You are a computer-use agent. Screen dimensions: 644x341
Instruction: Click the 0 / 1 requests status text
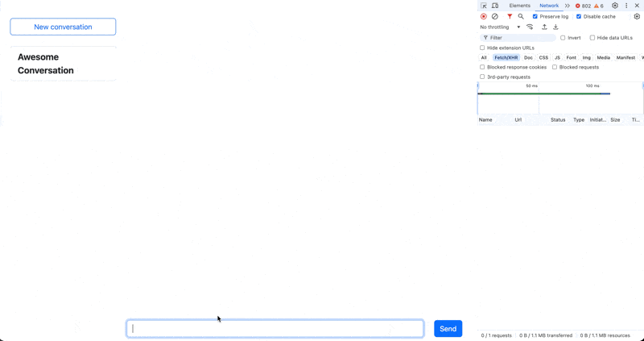pyautogui.click(x=496, y=335)
